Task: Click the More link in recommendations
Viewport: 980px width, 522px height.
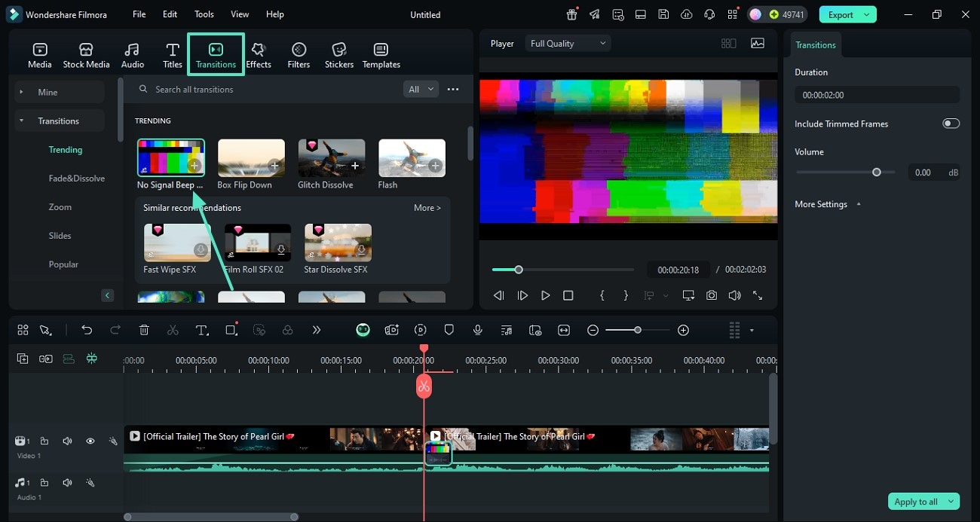Action: coord(427,208)
